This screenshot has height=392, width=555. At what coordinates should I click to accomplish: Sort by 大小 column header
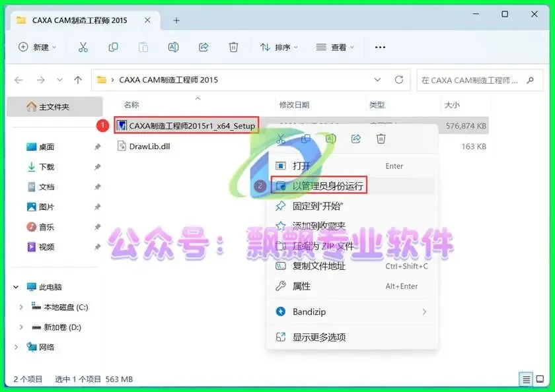[452, 105]
